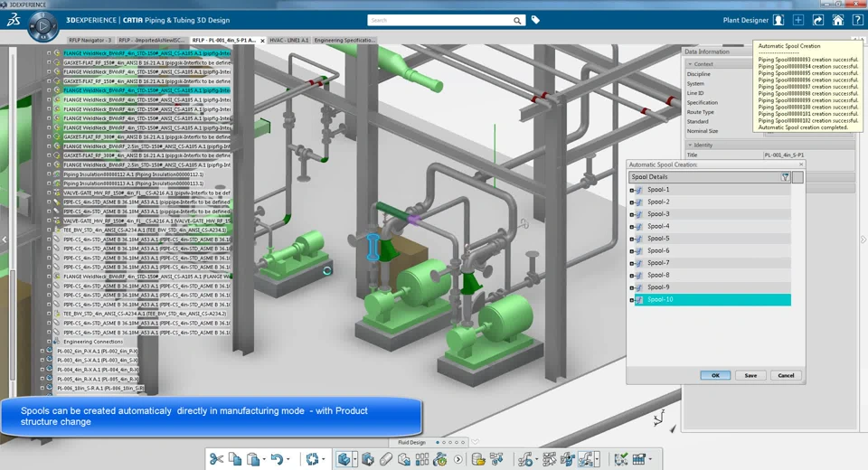Expand the Spool-10 tree node
The height and width of the screenshot is (470, 868).
[x=632, y=300]
